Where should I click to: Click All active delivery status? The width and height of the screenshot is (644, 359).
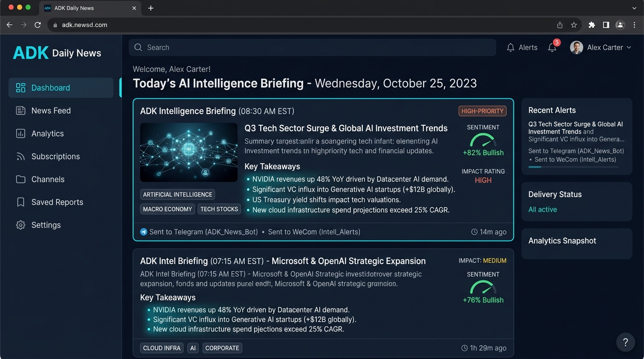(542, 209)
